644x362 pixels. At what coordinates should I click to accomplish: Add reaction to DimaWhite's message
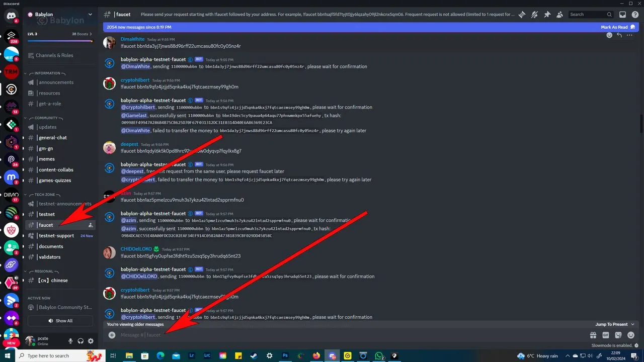click(609, 35)
